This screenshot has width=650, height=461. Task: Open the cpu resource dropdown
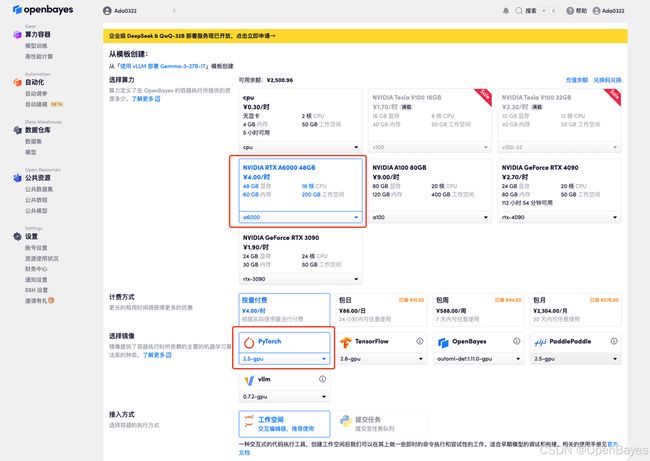click(x=300, y=147)
